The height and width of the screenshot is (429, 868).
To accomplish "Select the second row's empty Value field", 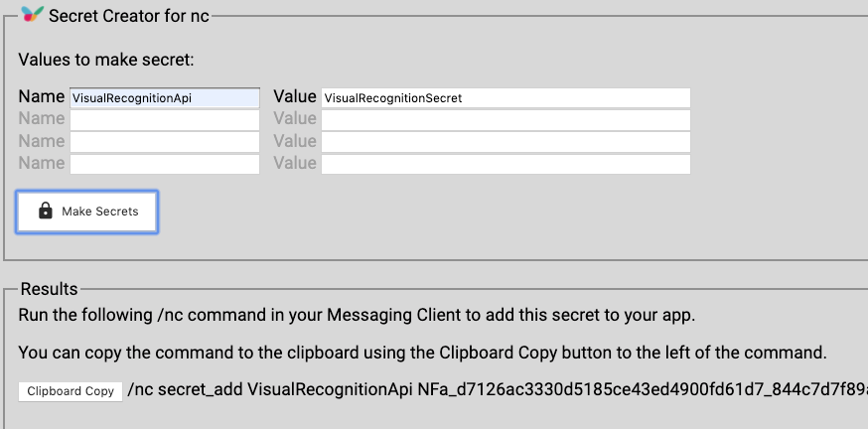I will click(x=505, y=119).
